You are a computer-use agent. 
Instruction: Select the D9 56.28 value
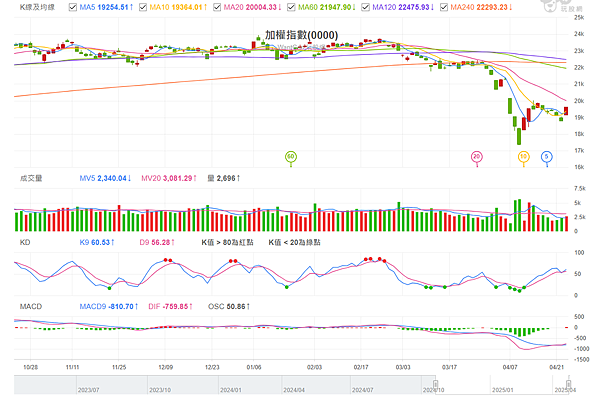(157, 243)
